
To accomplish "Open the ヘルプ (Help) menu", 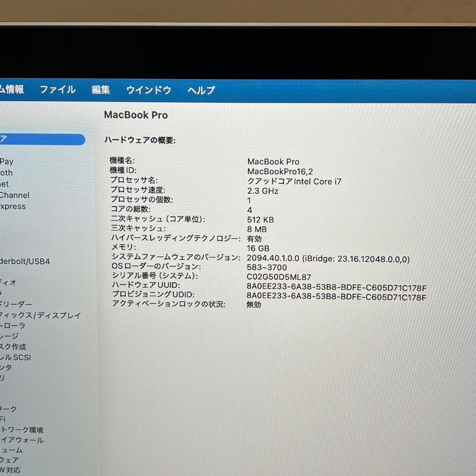I will pos(201,90).
